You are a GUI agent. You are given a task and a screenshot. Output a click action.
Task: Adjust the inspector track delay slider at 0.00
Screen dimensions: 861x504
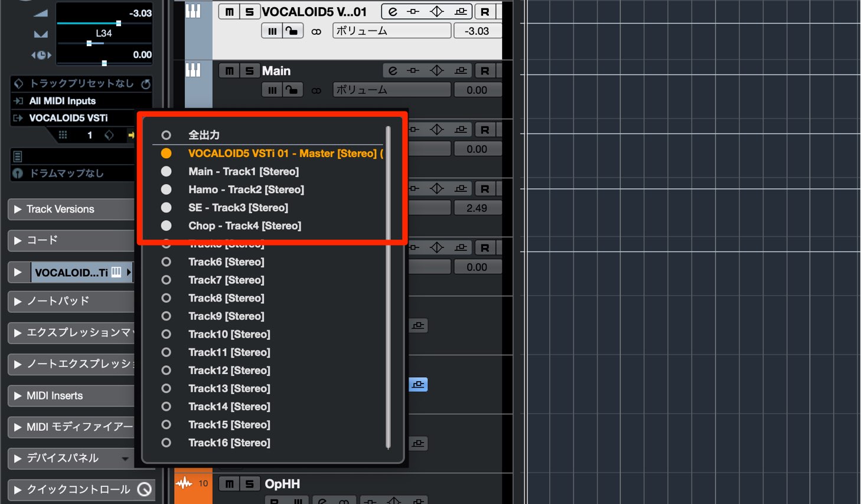tap(105, 63)
